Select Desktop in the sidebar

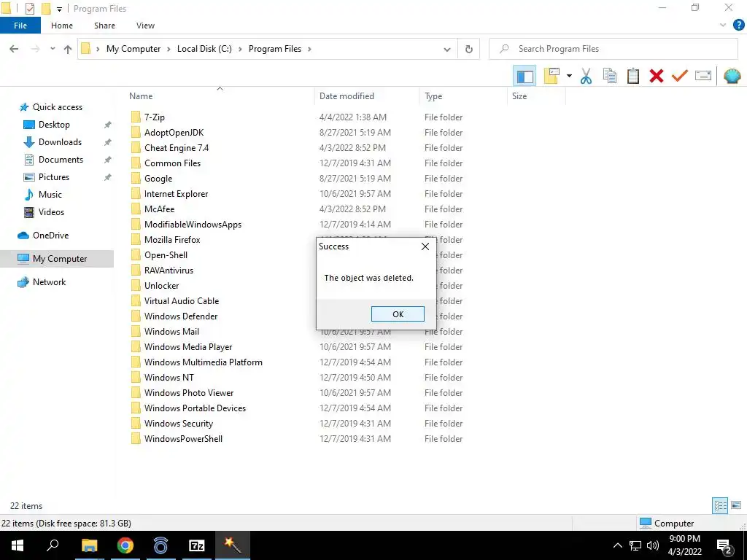pyautogui.click(x=54, y=125)
